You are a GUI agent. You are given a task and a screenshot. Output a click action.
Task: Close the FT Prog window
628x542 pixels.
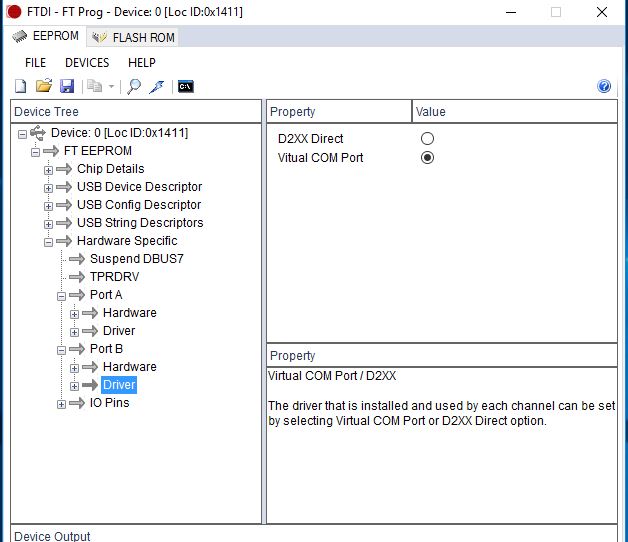pos(602,12)
